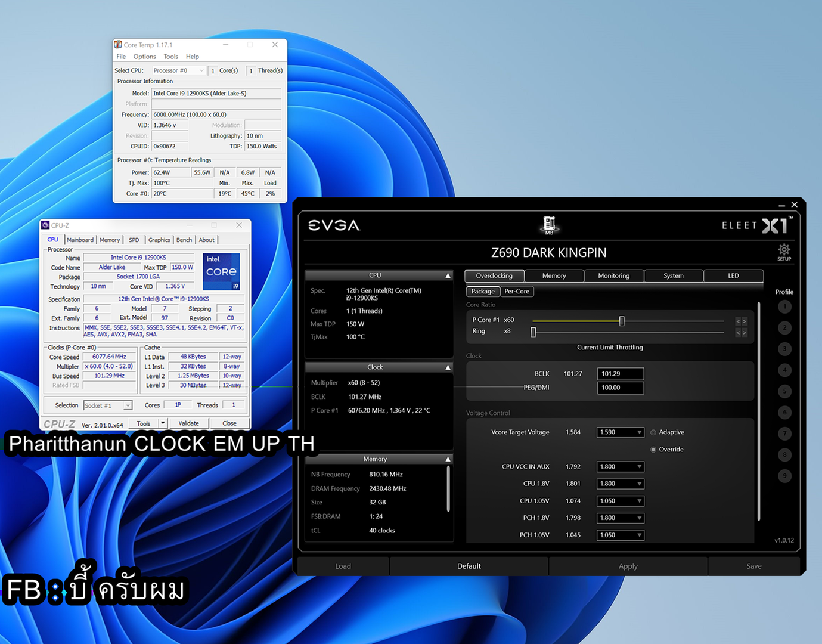Select profile slot 9 in ELEET X1

(x=784, y=476)
